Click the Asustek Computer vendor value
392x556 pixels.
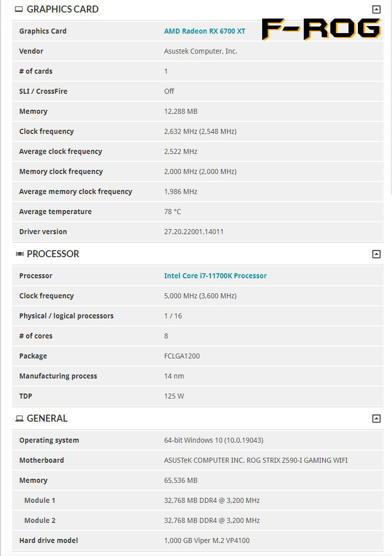[x=201, y=51]
